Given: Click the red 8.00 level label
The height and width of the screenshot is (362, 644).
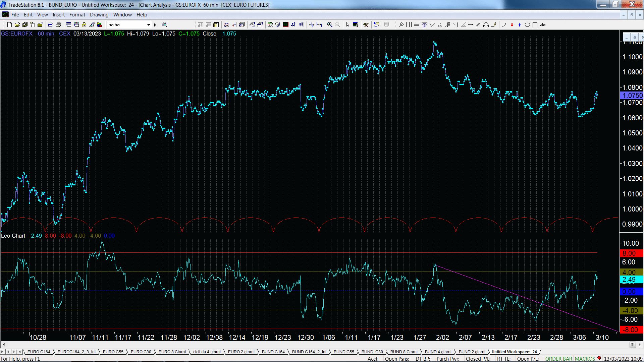Looking at the screenshot, I should [x=632, y=253].
